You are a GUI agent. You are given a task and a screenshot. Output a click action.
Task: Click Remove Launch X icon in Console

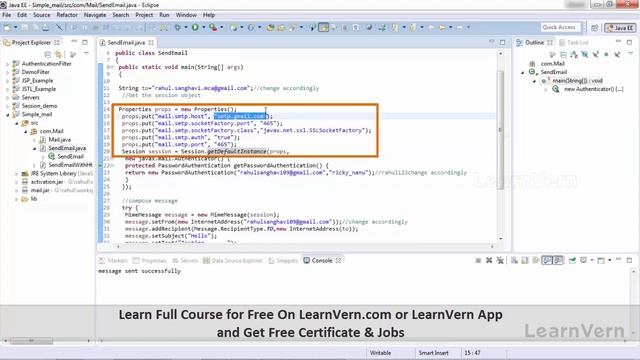pyautogui.click(x=489, y=260)
